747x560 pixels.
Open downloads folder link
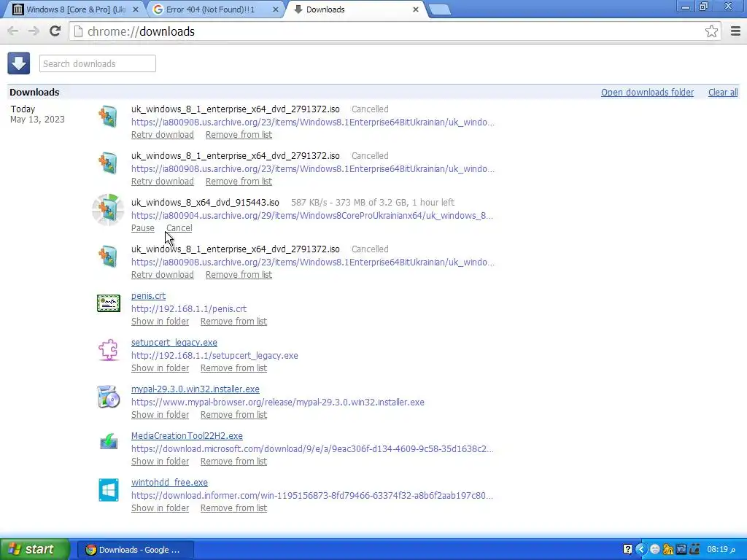point(647,93)
